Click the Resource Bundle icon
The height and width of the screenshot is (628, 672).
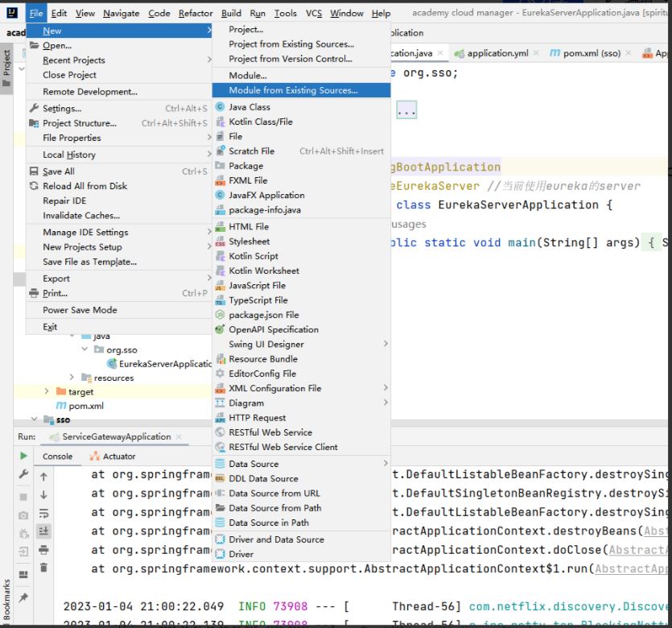pyautogui.click(x=220, y=359)
